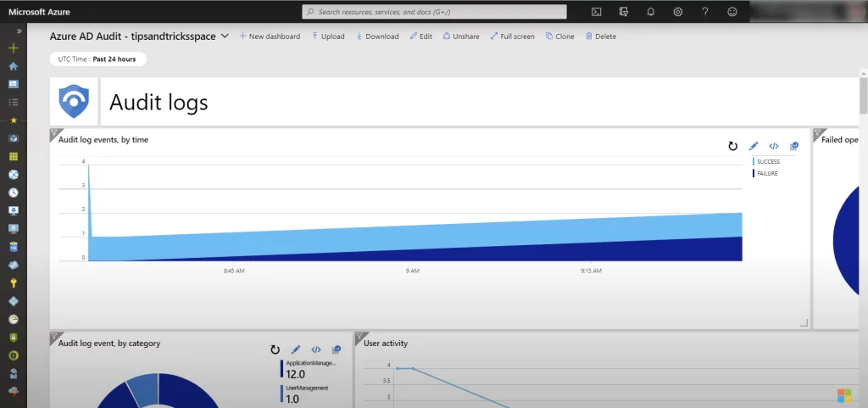
Task: Toggle filter icon on User activity tile
Action: click(x=359, y=337)
